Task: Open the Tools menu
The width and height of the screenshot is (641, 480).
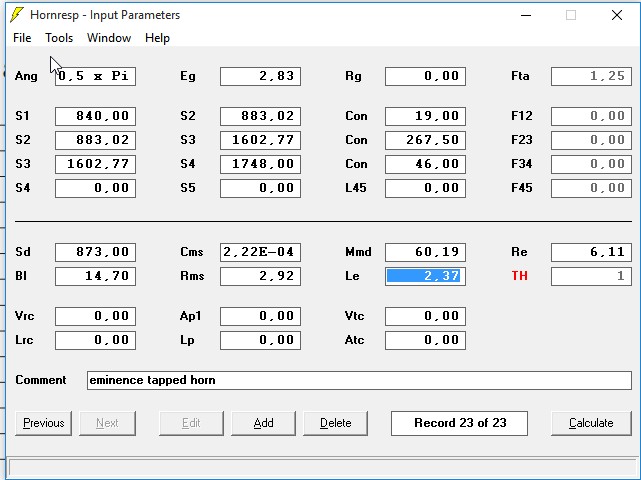Action: click(x=59, y=38)
